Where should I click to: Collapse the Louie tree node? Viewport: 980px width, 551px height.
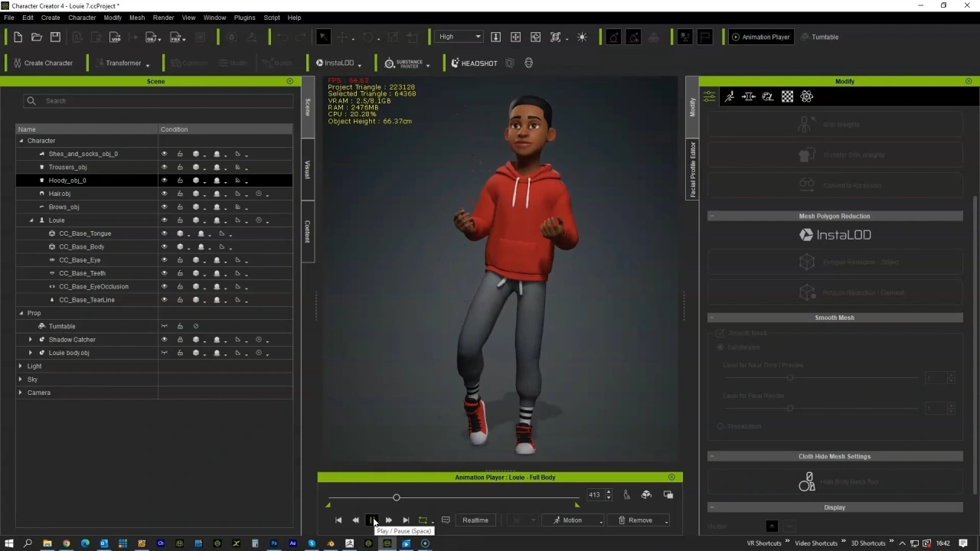click(31, 220)
